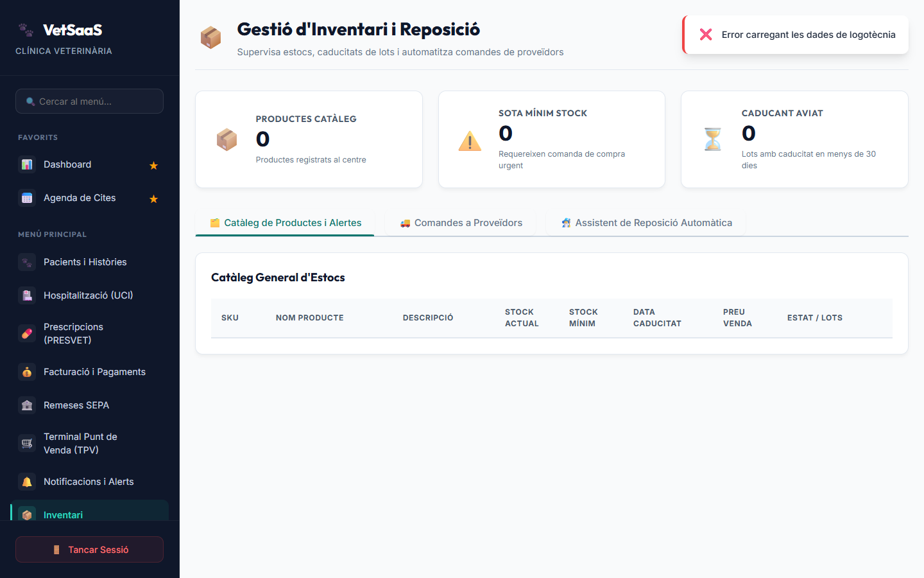Click the Remeses SEPA bank icon

tap(27, 406)
